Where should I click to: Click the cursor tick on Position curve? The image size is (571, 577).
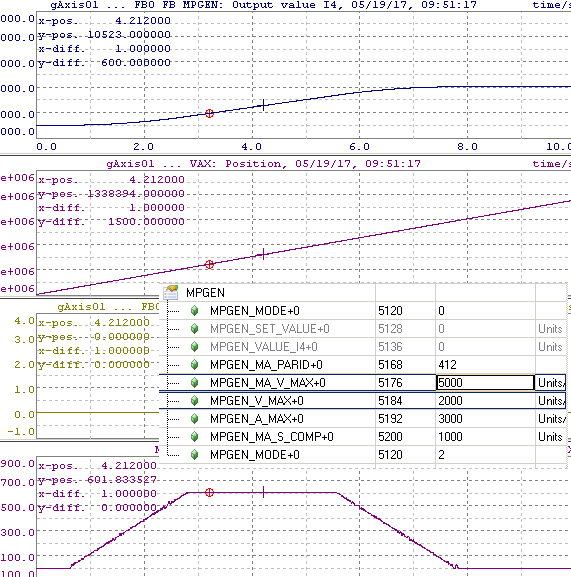pyautogui.click(x=263, y=254)
